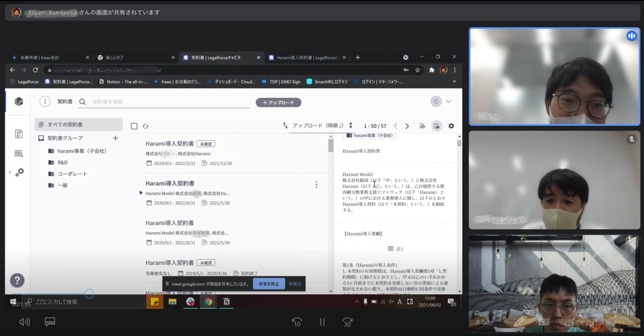Open Slack from Windows taskbar
Image resolution: width=644 pixels, height=336 pixels.
tap(191, 302)
